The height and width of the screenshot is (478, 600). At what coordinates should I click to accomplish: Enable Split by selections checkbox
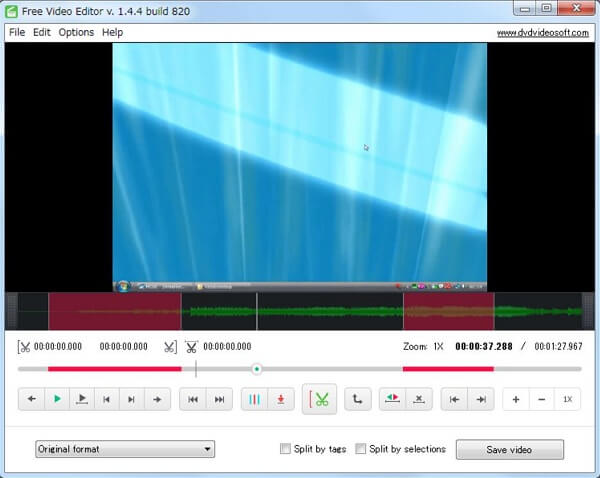pos(360,449)
